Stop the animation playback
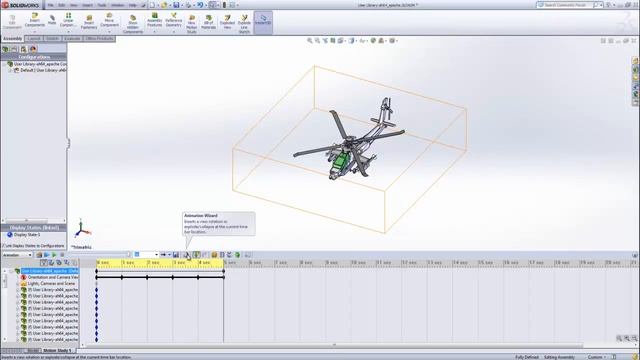640x360 pixels. click(62, 255)
